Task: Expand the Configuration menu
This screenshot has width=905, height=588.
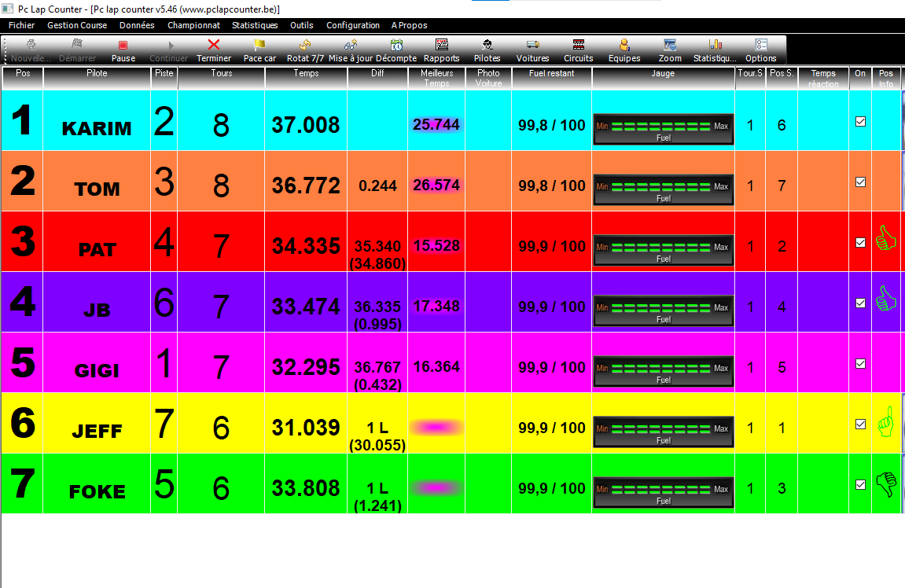Action: click(353, 25)
